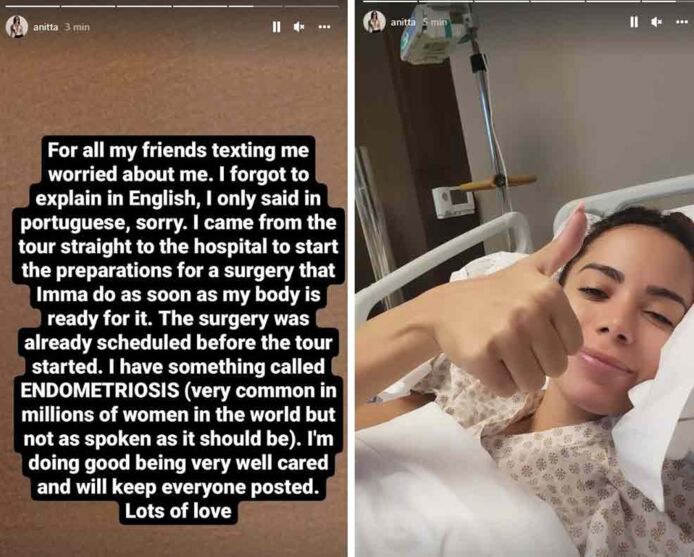Jump to first story segment on left
694x557 pixels.
32,6
